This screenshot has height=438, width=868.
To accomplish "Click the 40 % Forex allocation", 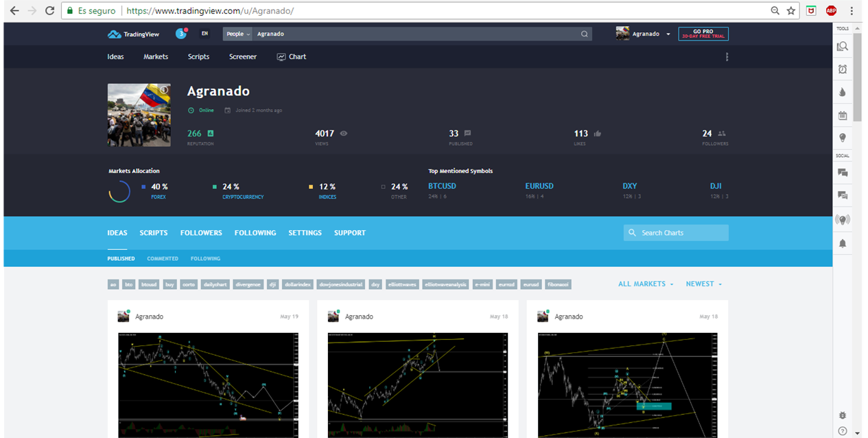I will 155,191.
